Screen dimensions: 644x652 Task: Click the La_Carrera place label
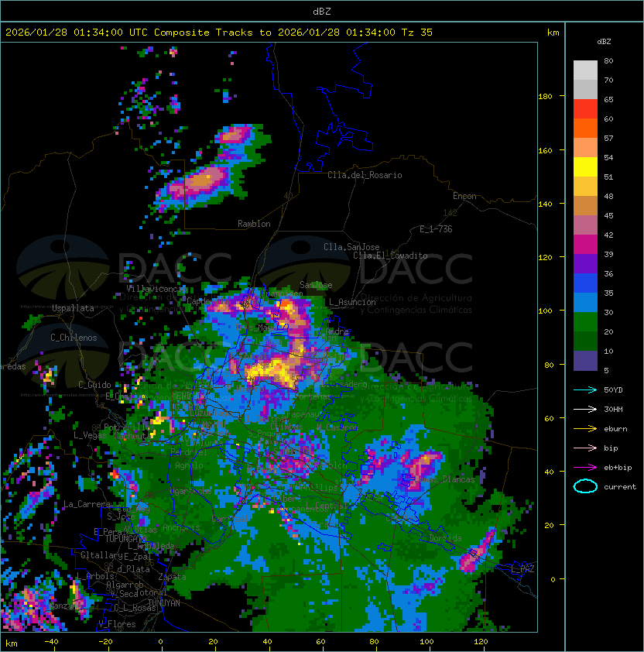(x=87, y=504)
